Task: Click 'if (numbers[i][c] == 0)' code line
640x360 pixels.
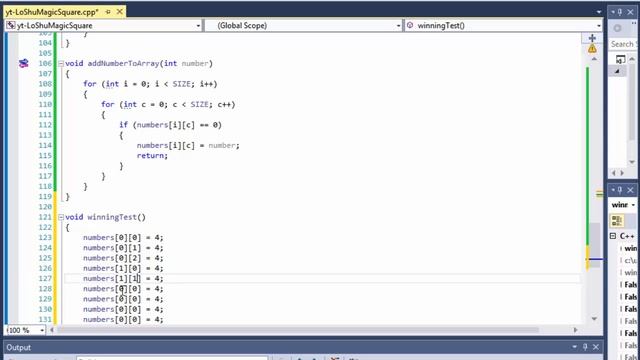Action: coord(170,125)
